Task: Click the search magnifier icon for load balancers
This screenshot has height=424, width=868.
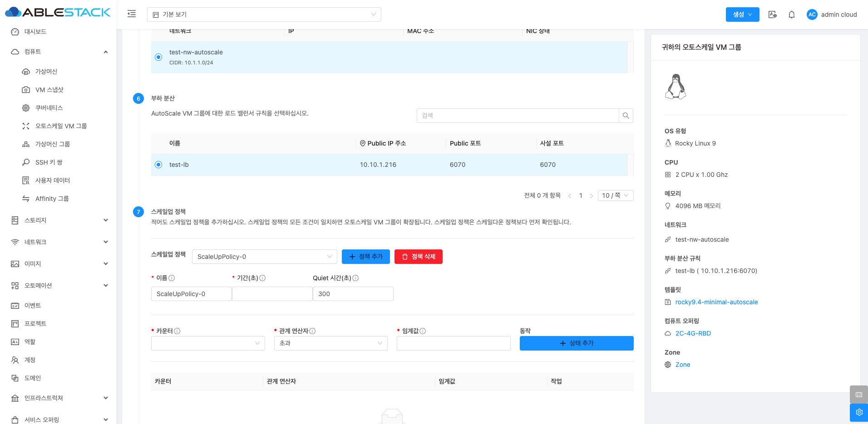Action: [x=626, y=116]
